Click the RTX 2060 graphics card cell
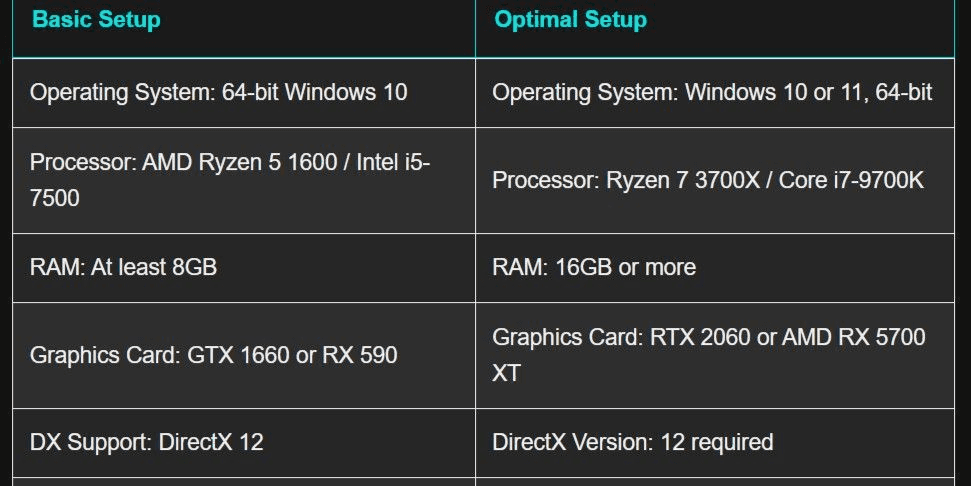 pos(715,355)
